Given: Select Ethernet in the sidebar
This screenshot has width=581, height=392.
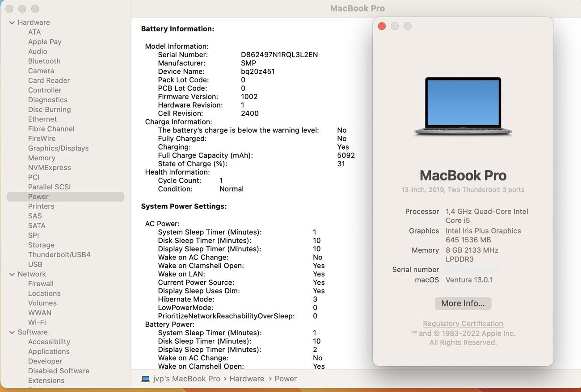Looking at the screenshot, I should pyautogui.click(x=42, y=119).
